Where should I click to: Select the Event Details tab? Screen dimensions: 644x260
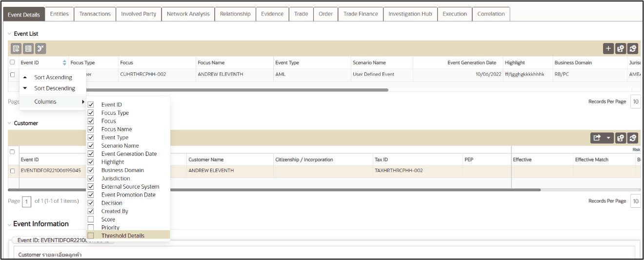pyautogui.click(x=24, y=14)
